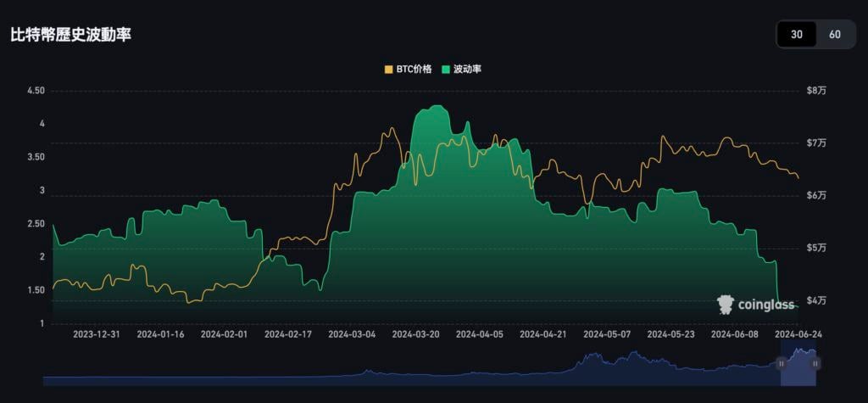The width and height of the screenshot is (868, 403).
Task: Click the $4万 price axis label
Action: [x=816, y=300]
